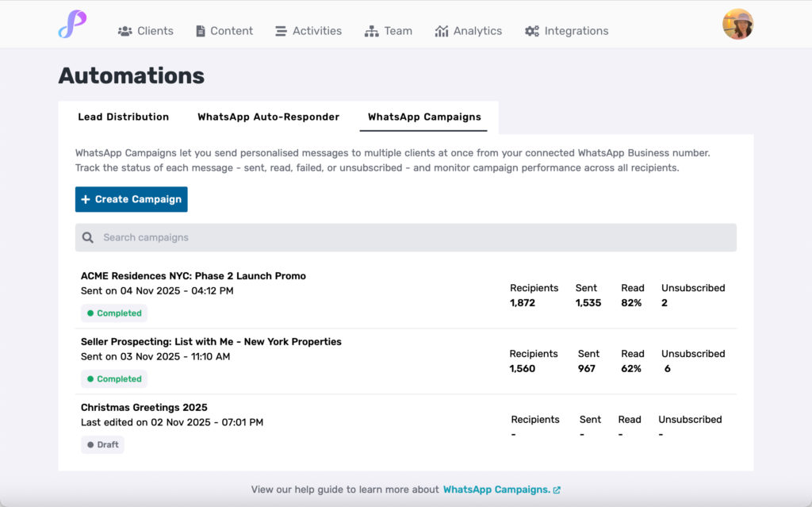Image resolution: width=812 pixels, height=507 pixels.
Task: Open the Seller Prospecting campaign
Action: tap(211, 342)
